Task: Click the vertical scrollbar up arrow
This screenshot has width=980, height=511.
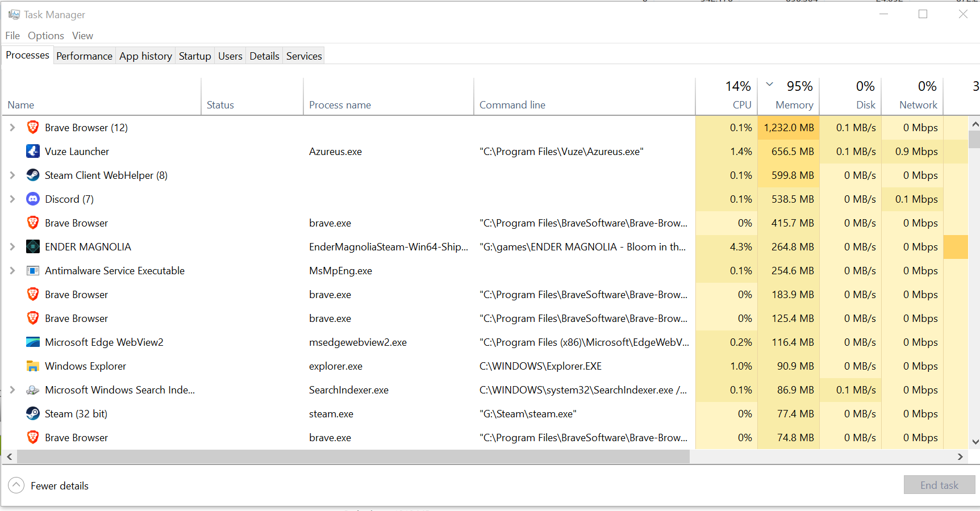Action: pyautogui.click(x=975, y=124)
